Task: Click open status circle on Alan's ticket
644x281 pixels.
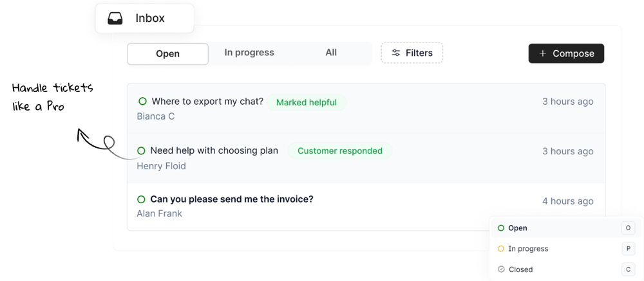Action: pyautogui.click(x=141, y=199)
